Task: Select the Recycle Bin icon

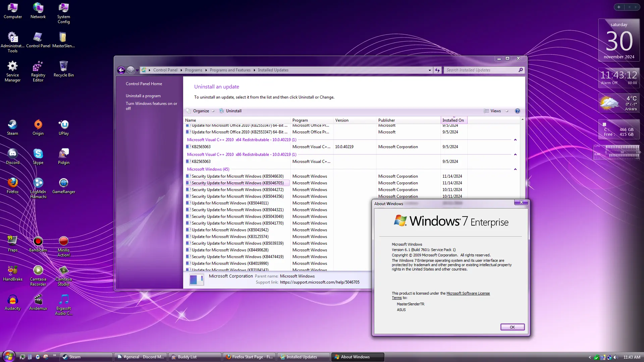Action: (64, 69)
